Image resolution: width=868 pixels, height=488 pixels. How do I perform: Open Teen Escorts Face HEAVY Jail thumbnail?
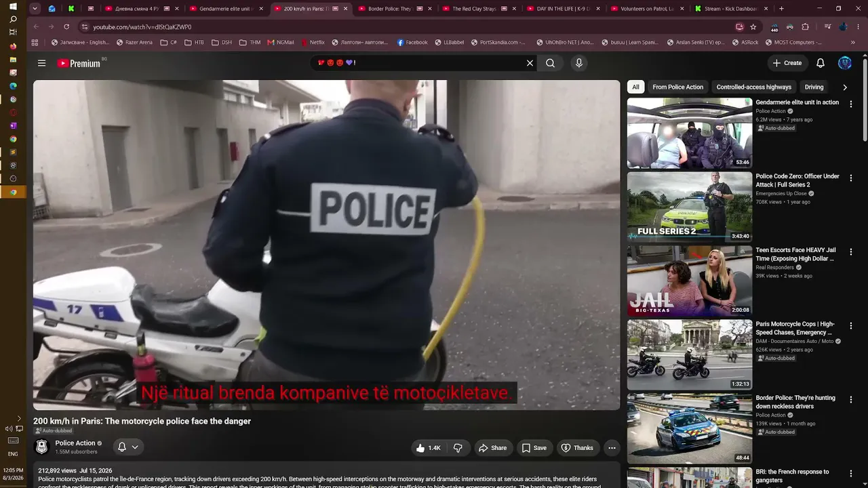pos(690,281)
